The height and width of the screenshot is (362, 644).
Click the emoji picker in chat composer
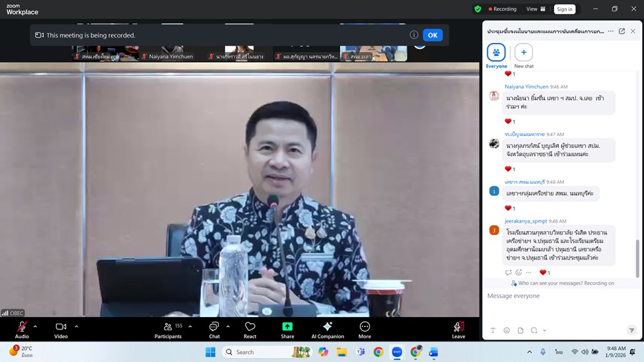coord(507,330)
